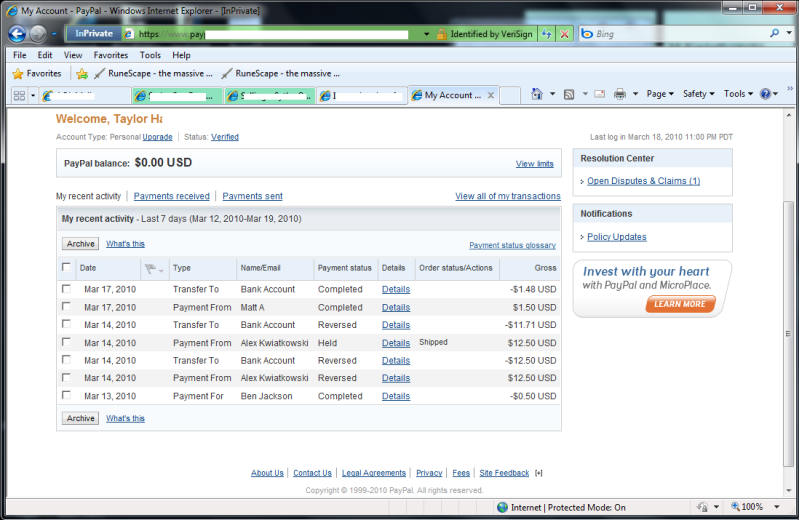Open the Favorites star button
This screenshot has height=520, width=799.
tap(37, 73)
